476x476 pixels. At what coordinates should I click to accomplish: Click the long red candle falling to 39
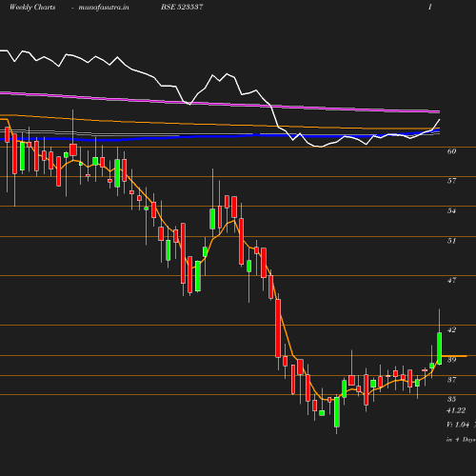tap(278, 328)
